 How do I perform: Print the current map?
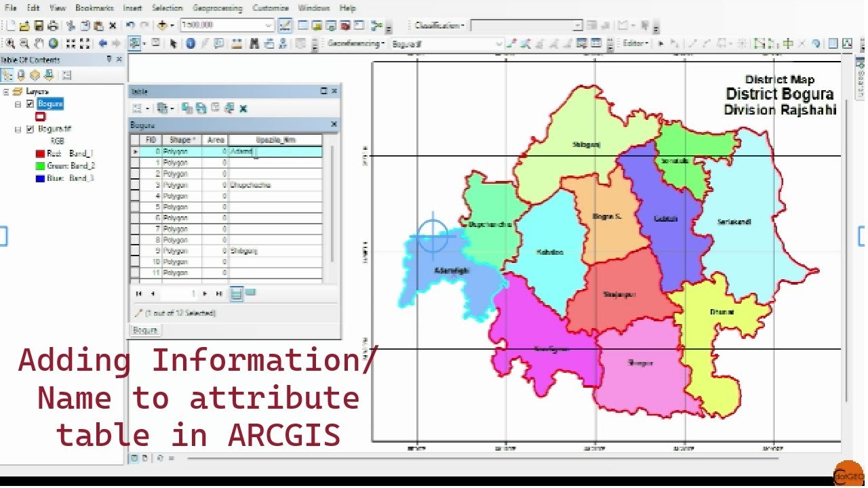pos(52,26)
